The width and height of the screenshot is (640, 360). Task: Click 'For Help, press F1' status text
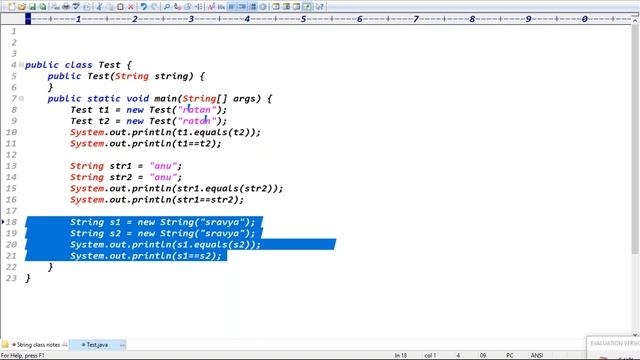[x=23, y=356]
